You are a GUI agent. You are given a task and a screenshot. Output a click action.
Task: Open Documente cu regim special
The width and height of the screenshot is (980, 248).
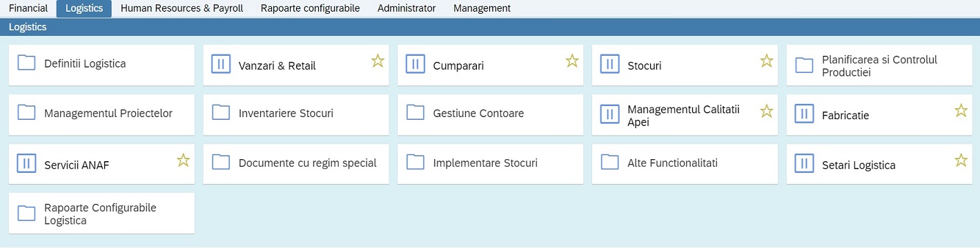[296, 165]
